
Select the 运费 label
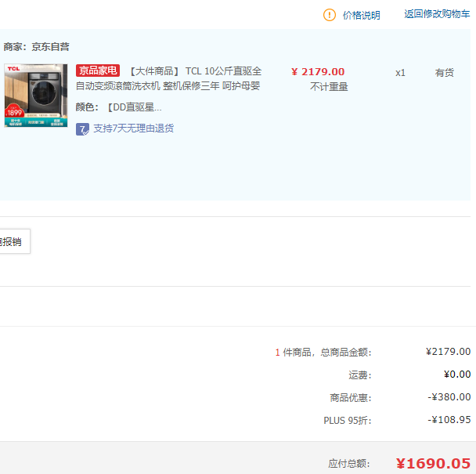pyautogui.click(x=360, y=375)
